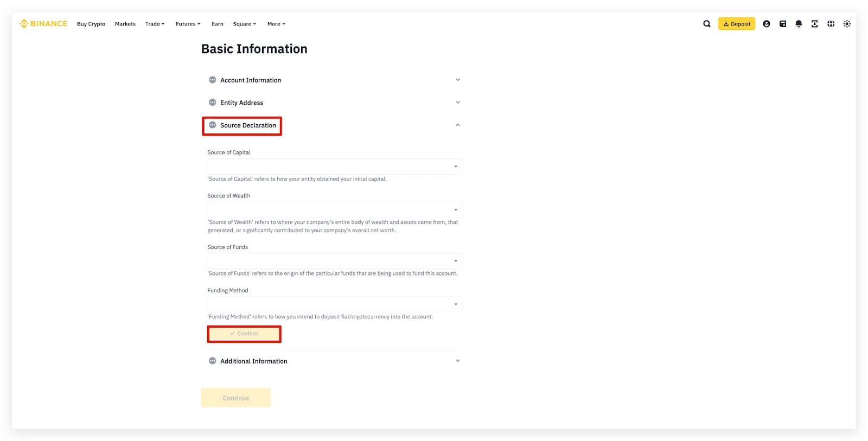The height and width of the screenshot is (441, 868).
Task: Open the notifications bell
Action: click(x=799, y=24)
